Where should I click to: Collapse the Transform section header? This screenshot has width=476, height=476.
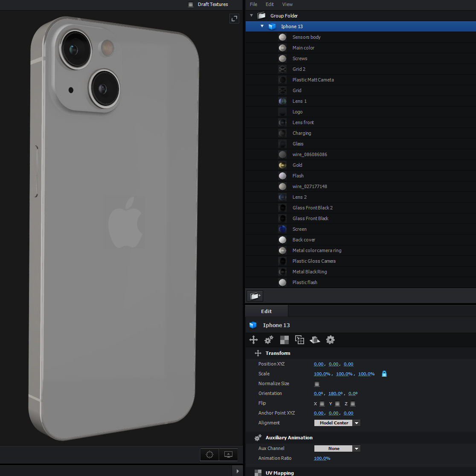278,353
